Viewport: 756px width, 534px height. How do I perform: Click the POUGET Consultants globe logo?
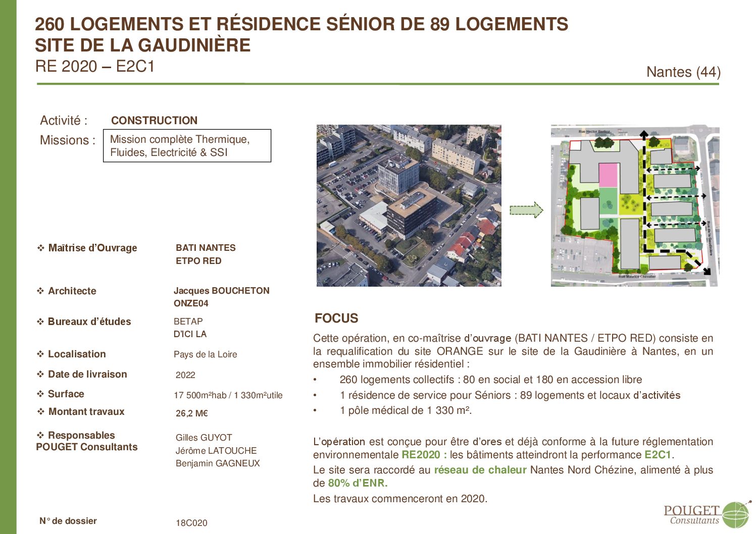tap(707, 515)
